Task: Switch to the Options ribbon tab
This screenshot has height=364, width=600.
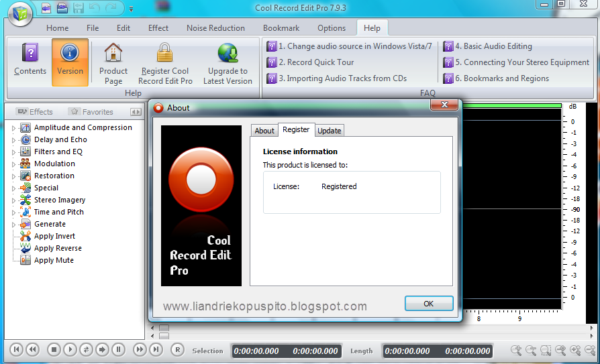Action: click(332, 28)
